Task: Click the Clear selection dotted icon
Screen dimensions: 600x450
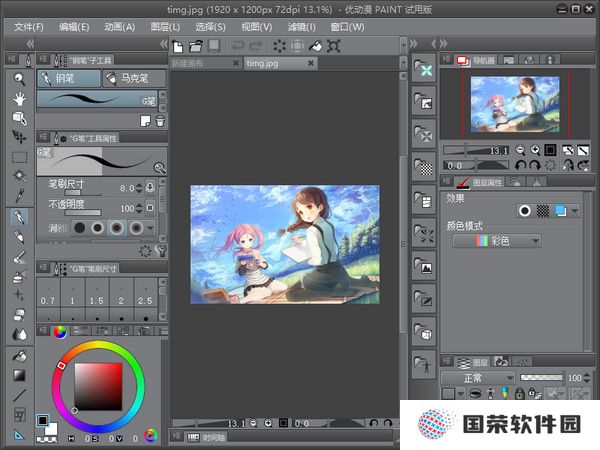Action: pyautogui.click(x=279, y=46)
